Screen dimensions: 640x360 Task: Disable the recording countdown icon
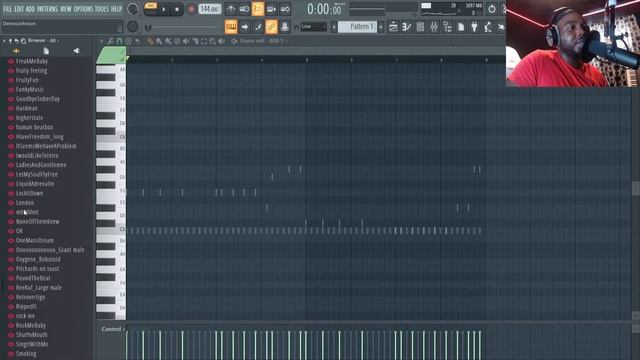(x=258, y=9)
